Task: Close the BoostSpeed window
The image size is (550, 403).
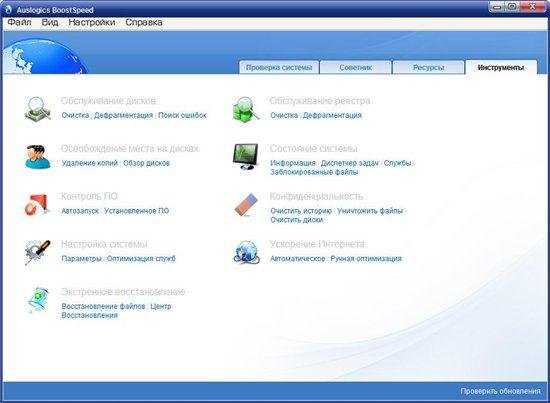Action: (x=532, y=7)
